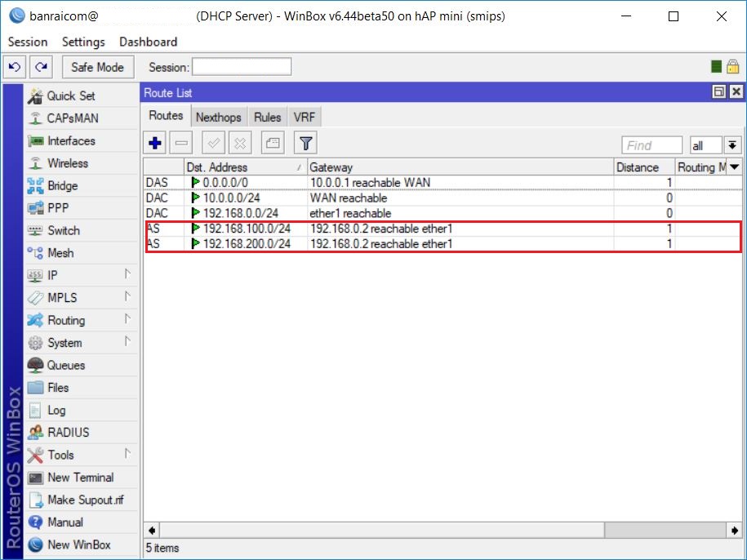Open Manual from sidebar
Screen dimensions: 747x560
tap(81, 522)
